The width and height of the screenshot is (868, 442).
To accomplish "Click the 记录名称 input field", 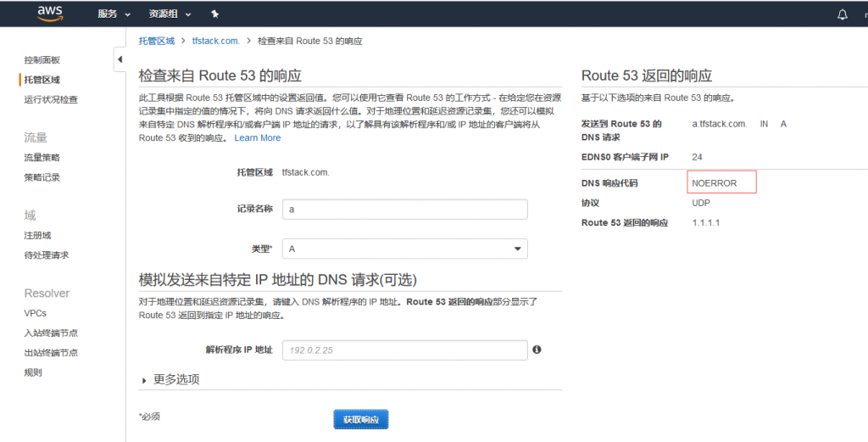I will [404, 210].
